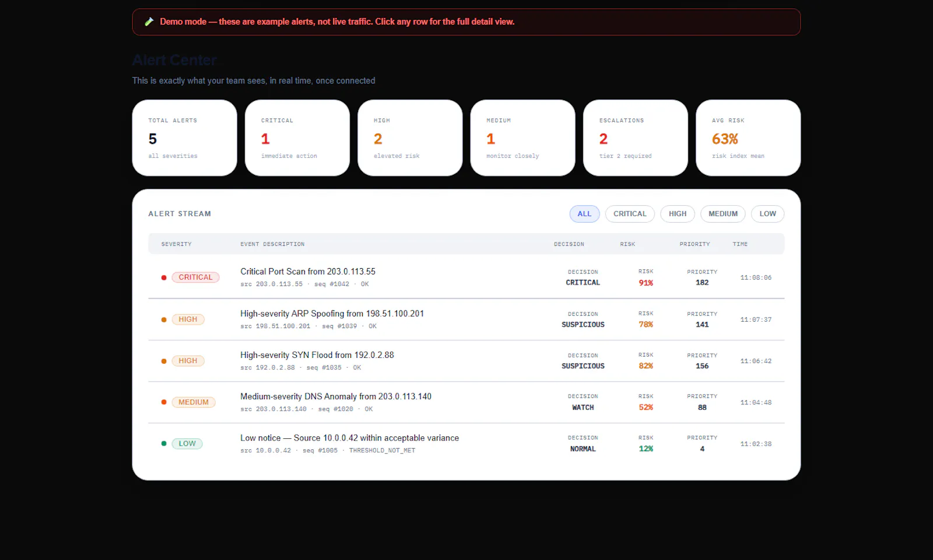Viewport: 933px width, 560px height.
Task: Click the pencil icon in the demo banner
Action: coord(149,22)
